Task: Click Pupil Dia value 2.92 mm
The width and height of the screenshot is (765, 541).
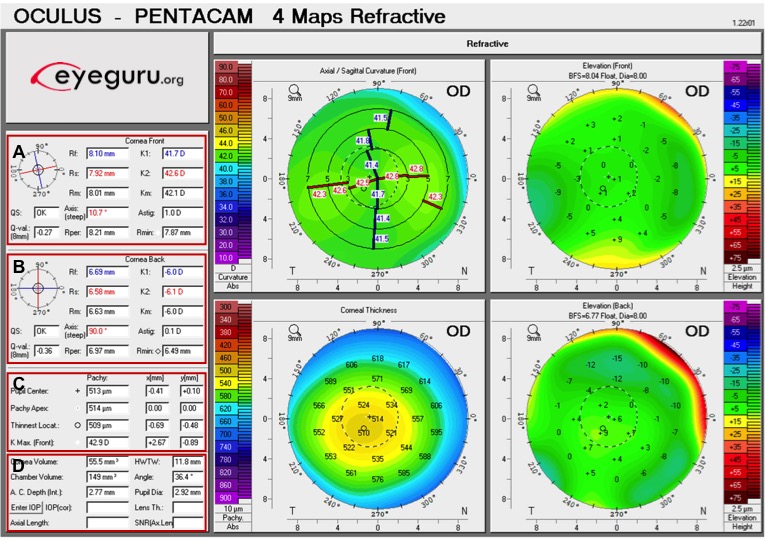Action: pyautogui.click(x=187, y=492)
